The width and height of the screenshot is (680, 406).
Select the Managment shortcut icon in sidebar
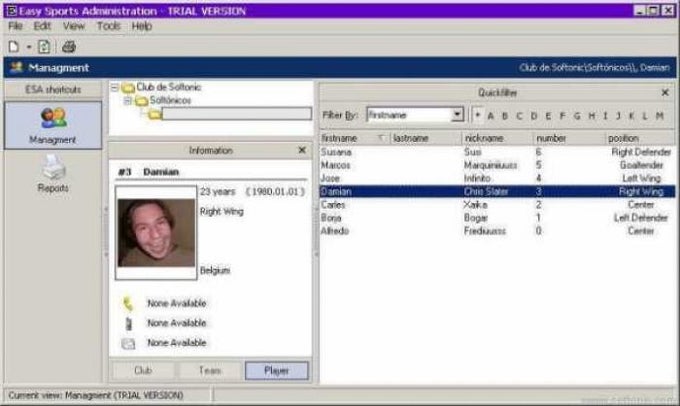[x=53, y=125]
